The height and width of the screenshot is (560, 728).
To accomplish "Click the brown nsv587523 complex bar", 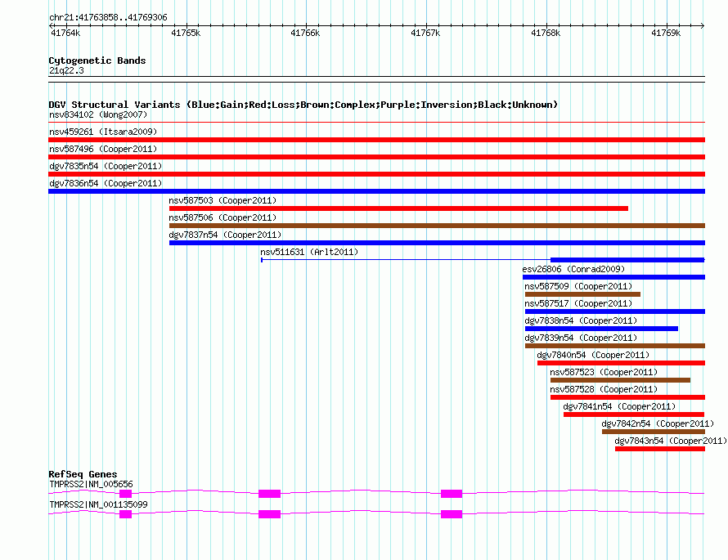I will [x=620, y=380].
